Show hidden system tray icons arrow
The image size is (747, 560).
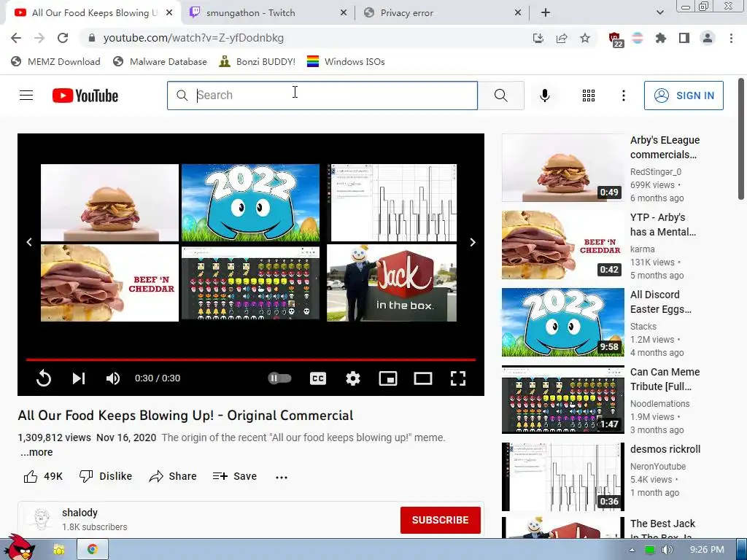point(632,550)
